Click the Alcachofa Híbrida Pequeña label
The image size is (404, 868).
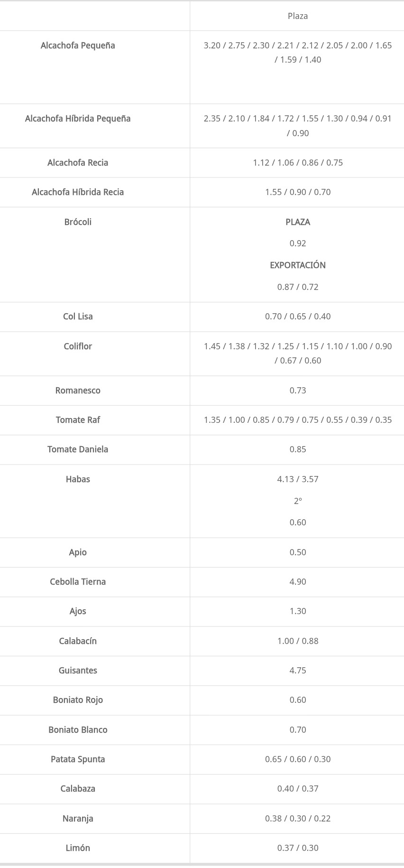78,119
